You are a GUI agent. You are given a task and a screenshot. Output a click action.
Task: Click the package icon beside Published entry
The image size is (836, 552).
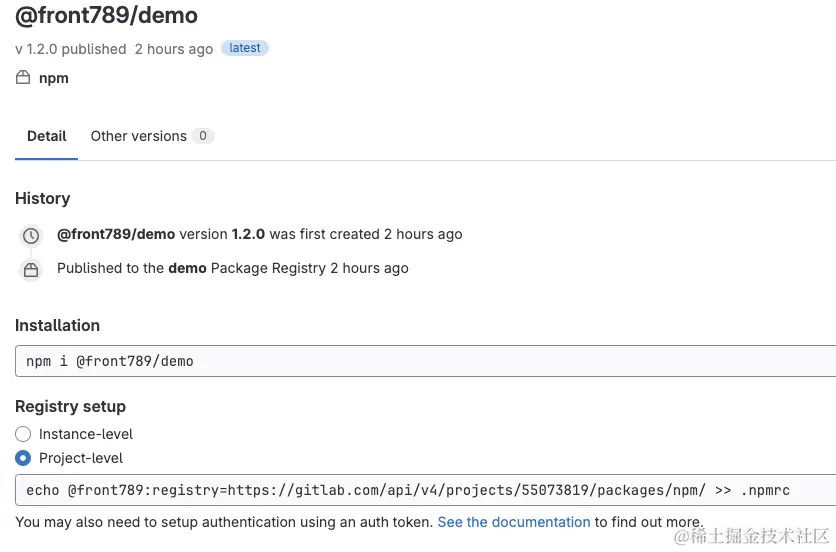(31, 270)
